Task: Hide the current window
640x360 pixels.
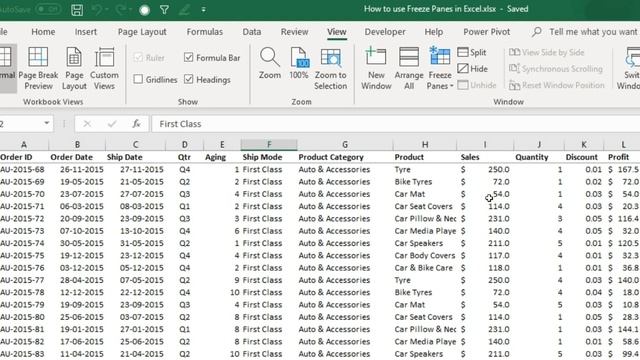Action: pyautogui.click(x=473, y=69)
